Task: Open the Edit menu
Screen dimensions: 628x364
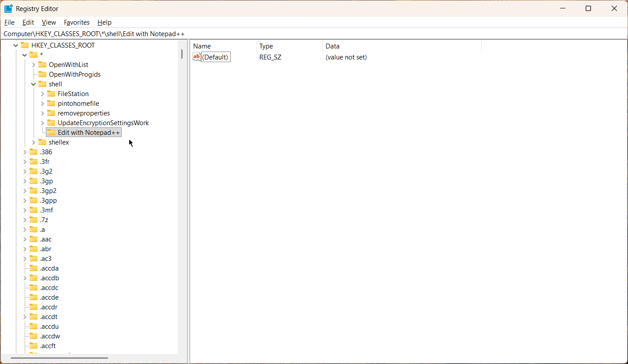Action: tap(28, 22)
